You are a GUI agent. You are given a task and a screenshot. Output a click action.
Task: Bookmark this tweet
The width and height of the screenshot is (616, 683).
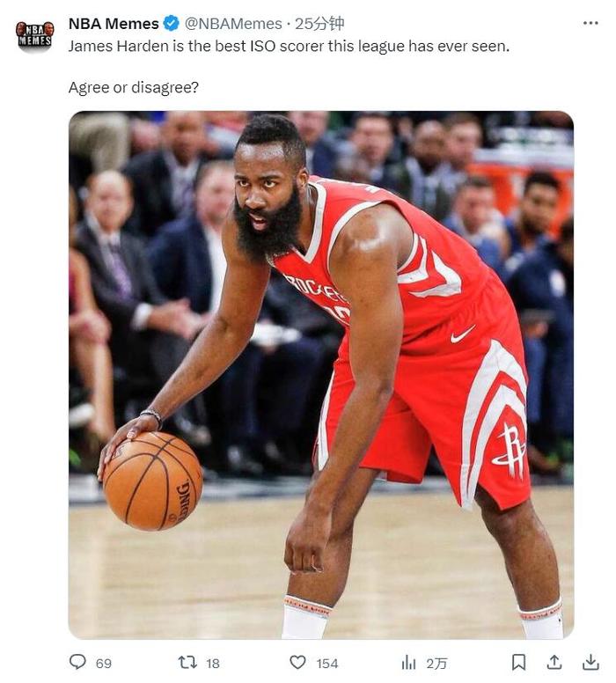[x=518, y=663]
